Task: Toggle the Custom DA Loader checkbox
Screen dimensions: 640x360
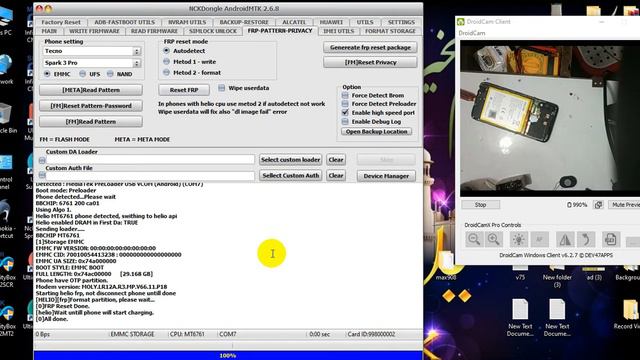Action: (42, 160)
